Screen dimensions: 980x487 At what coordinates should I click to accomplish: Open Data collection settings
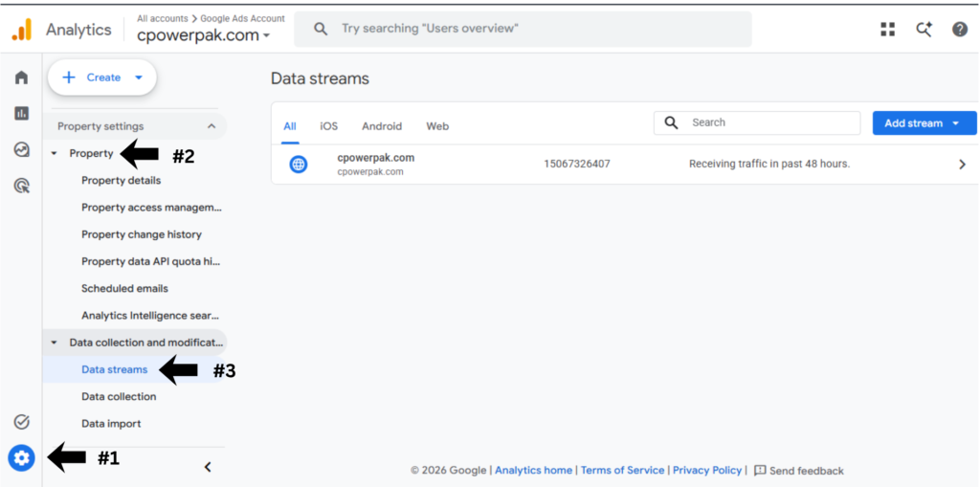[x=119, y=396]
